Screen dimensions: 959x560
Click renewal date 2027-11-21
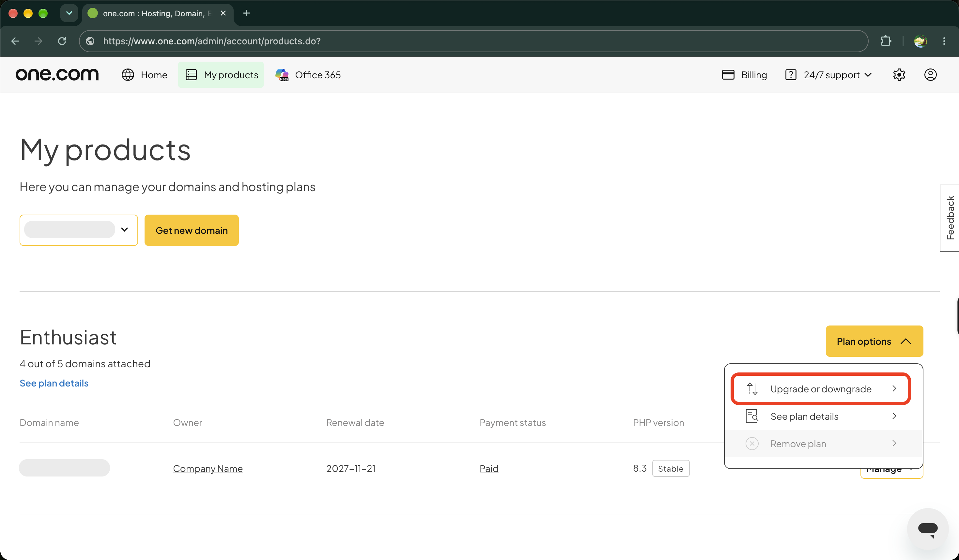[x=351, y=468]
